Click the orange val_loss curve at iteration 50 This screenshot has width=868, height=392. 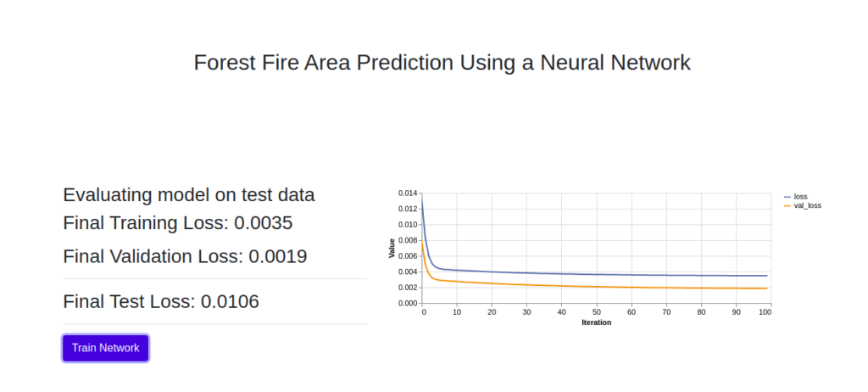point(596,287)
